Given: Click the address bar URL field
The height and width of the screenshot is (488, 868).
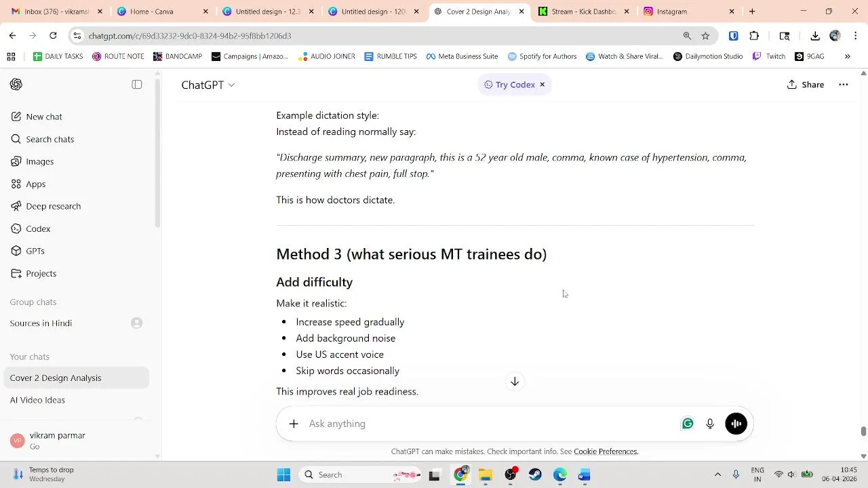Looking at the screenshot, I should click(x=380, y=36).
